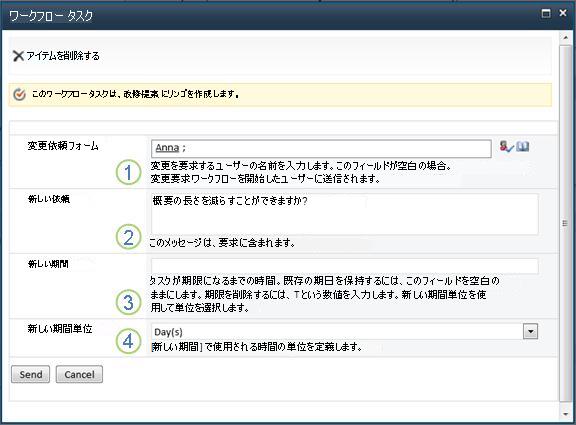Click the empty 新しい期間 input field
The width and height of the screenshot is (576, 425).
[x=345, y=266]
